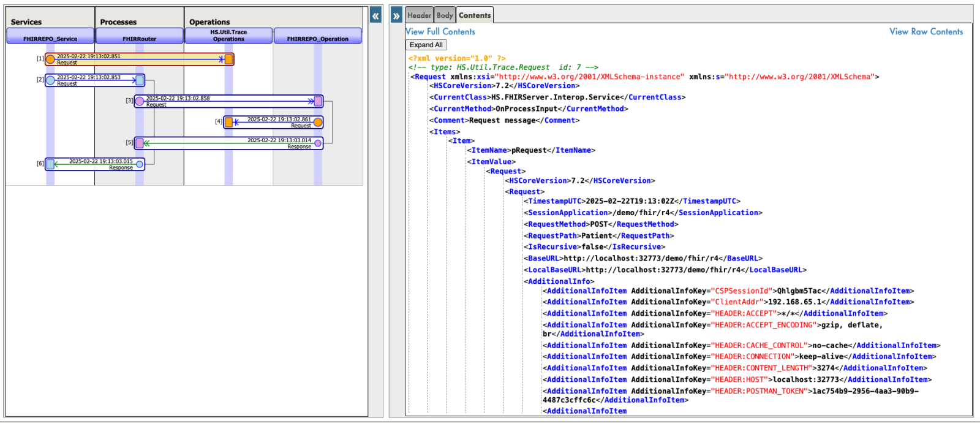Click the double-right arrow panel toggle
This screenshot has width=980, height=423.
[x=396, y=17]
